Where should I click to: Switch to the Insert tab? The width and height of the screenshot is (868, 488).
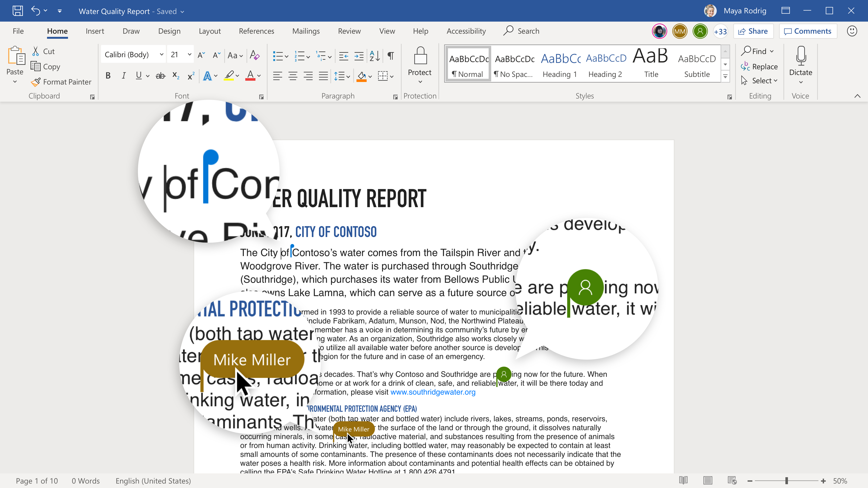click(x=95, y=31)
